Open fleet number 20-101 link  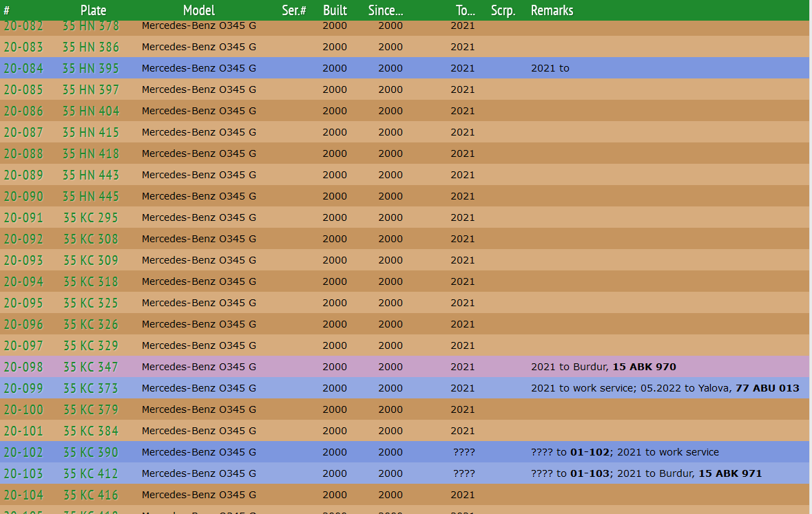(23, 431)
